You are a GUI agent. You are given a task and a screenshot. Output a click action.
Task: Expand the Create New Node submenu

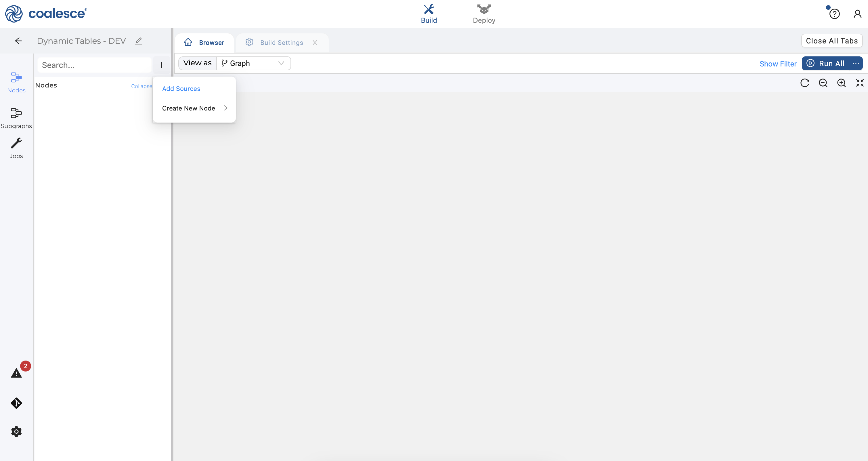(194, 108)
